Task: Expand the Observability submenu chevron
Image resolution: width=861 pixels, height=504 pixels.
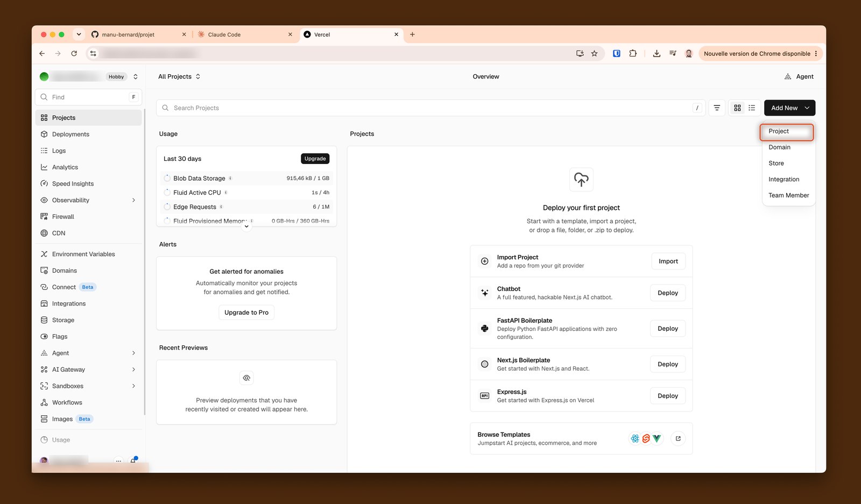Action: click(x=134, y=200)
